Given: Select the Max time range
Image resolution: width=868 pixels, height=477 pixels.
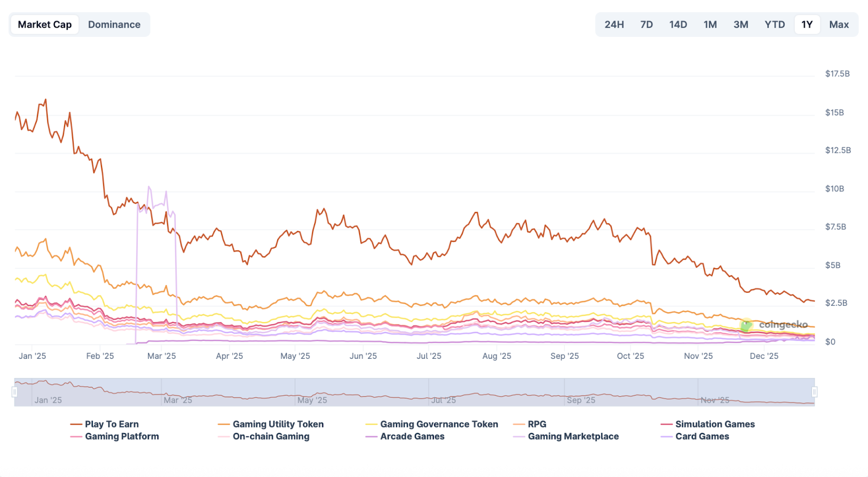Looking at the screenshot, I should click(839, 24).
